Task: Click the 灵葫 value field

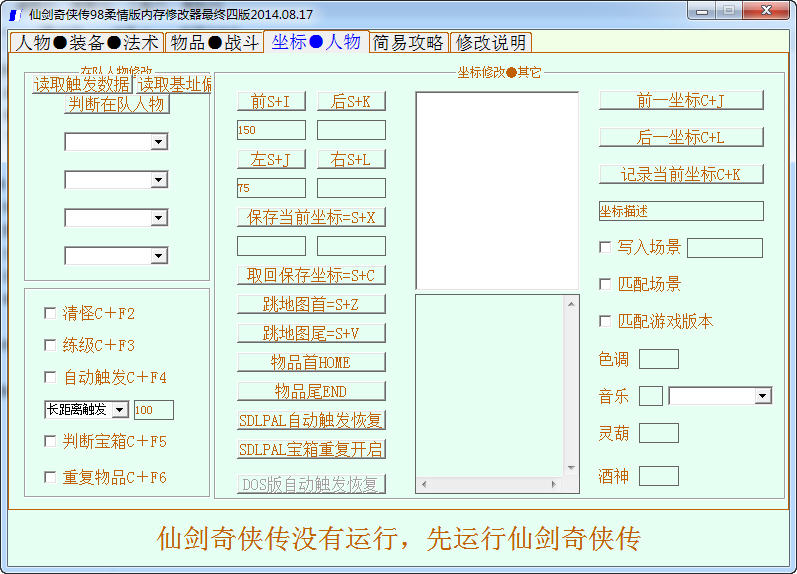Action: pos(659,433)
